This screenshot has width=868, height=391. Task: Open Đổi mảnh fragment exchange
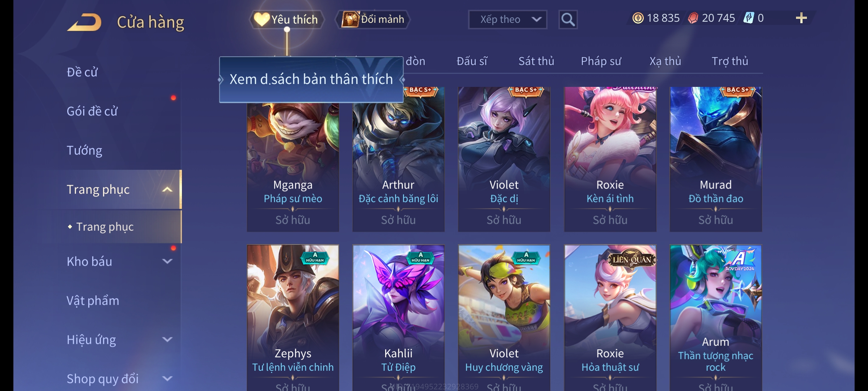tap(373, 20)
